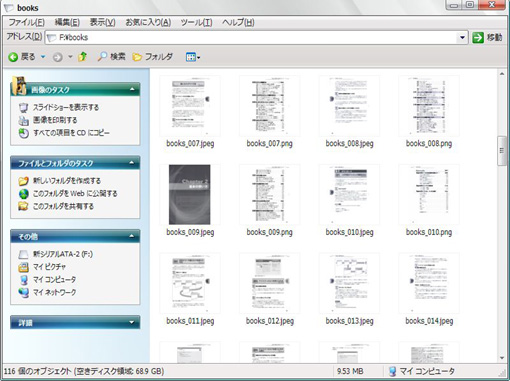Click the printer icon beside 画像を印刷する
510x381 pixels.
point(23,120)
